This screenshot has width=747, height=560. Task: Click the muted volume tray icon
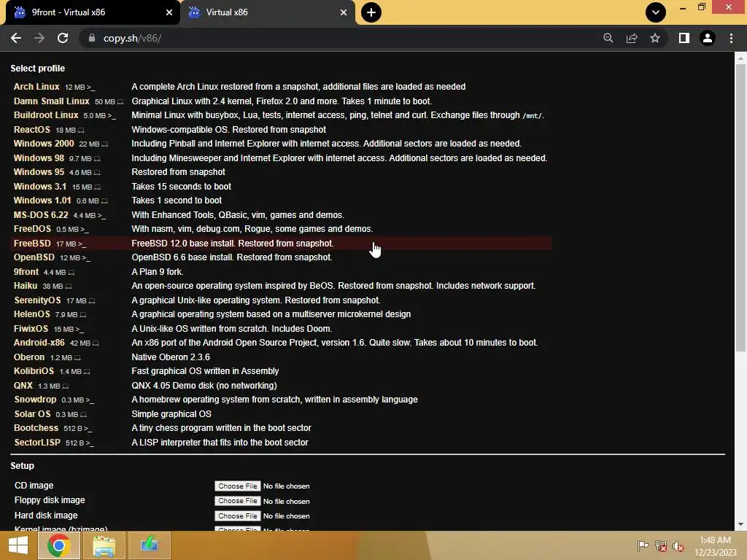click(678, 545)
